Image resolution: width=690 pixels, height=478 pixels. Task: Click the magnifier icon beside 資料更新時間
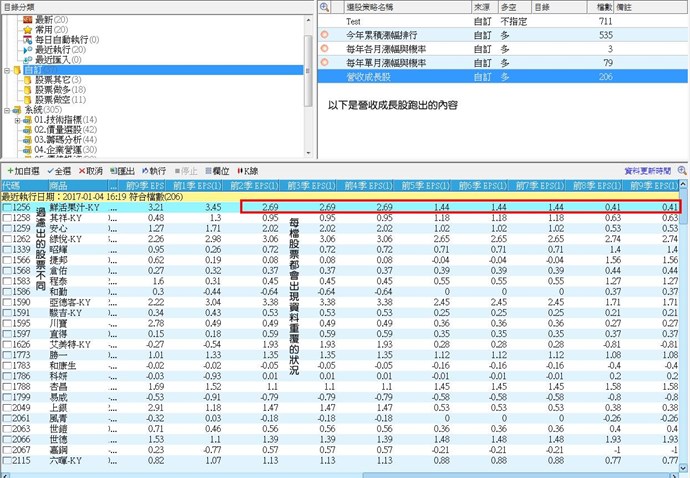click(x=682, y=171)
